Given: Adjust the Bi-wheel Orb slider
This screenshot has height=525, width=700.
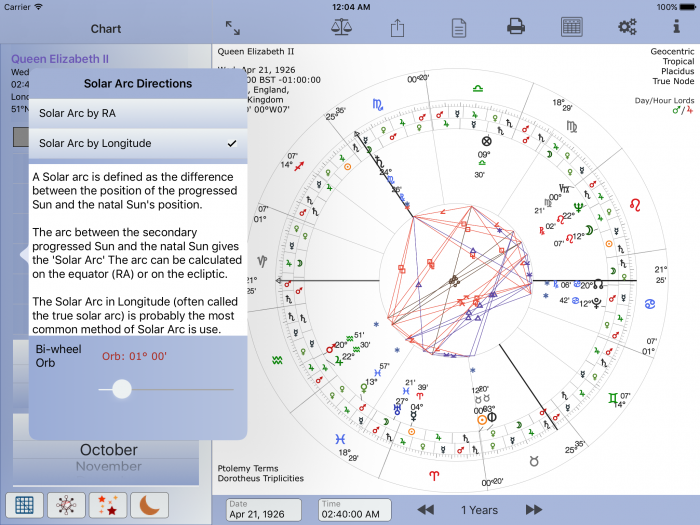Looking at the screenshot, I should click(122, 389).
